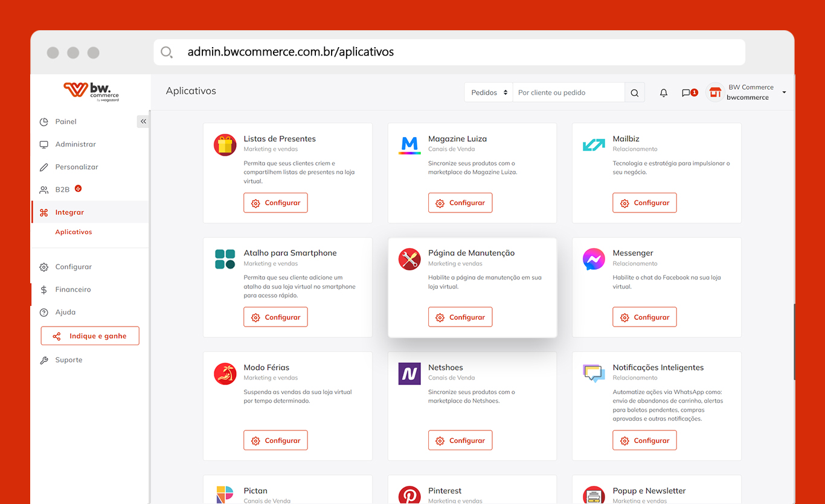Configure the Notificações Inteligentes app

[644, 441]
